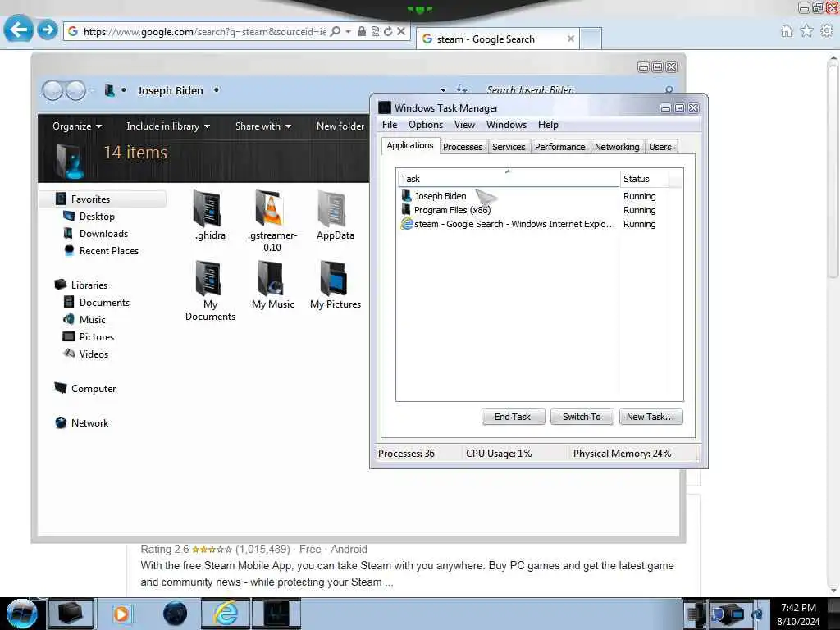
Task: Click the search magnifier in address bar
Action: 336,32
